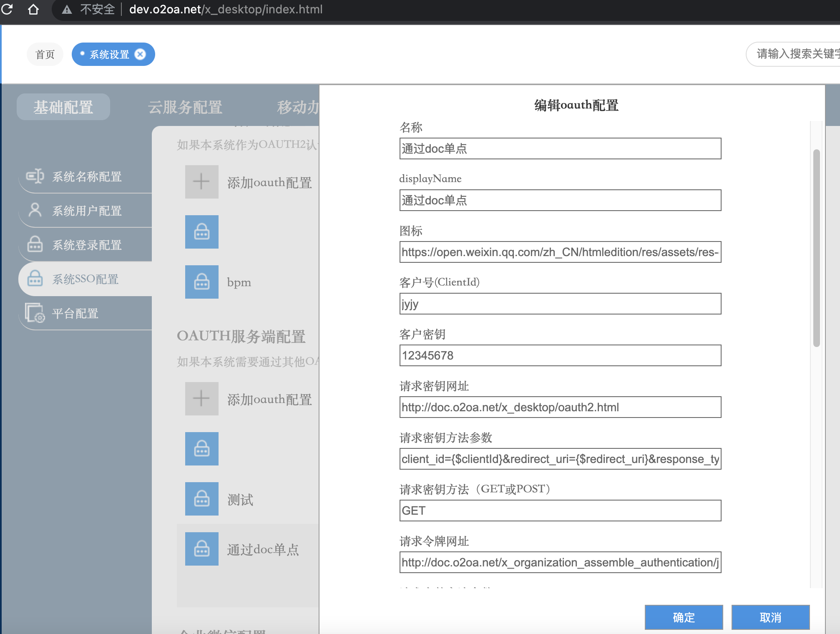Click the 客户号(ClientId) input field
840x634 pixels.
click(x=560, y=304)
